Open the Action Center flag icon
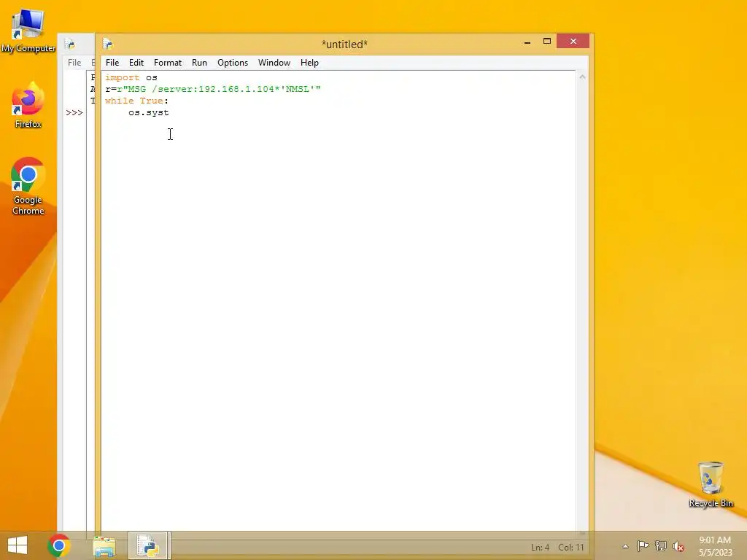The width and height of the screenshot is (747, 560). pos(643,546)
